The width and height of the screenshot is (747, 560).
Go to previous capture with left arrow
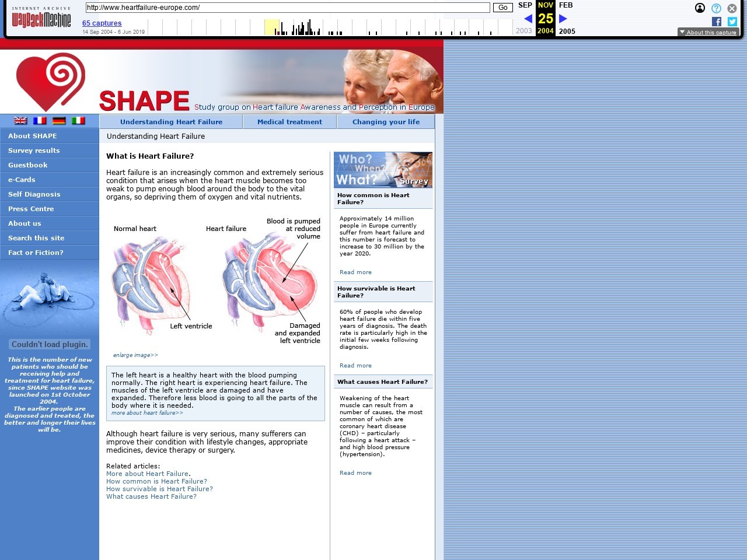click(528, 19)
